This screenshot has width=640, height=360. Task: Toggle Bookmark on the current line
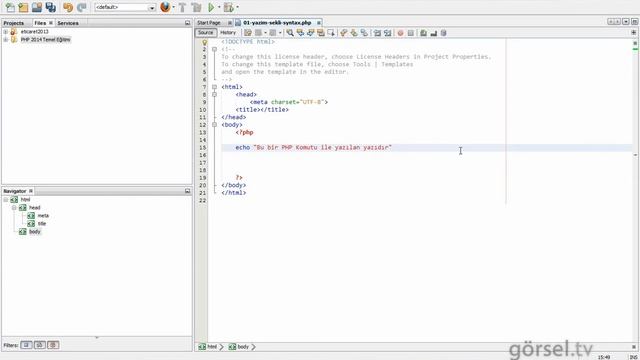[x=364, y=33]
